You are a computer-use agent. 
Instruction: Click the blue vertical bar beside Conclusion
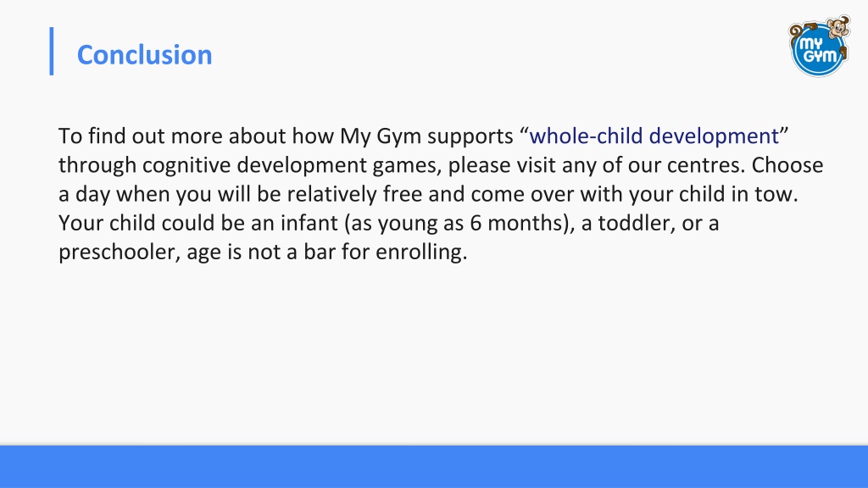pyautogui.click(x=52, y=51)
